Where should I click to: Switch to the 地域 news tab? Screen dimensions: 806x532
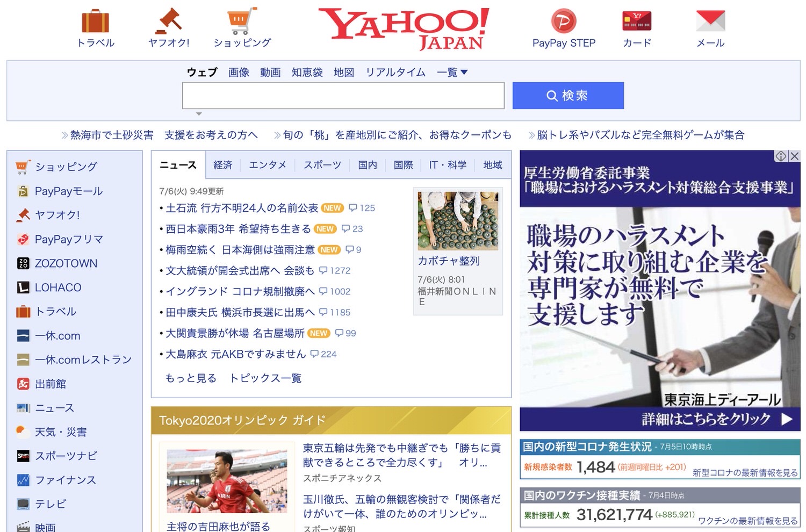(x=493, y=165)
